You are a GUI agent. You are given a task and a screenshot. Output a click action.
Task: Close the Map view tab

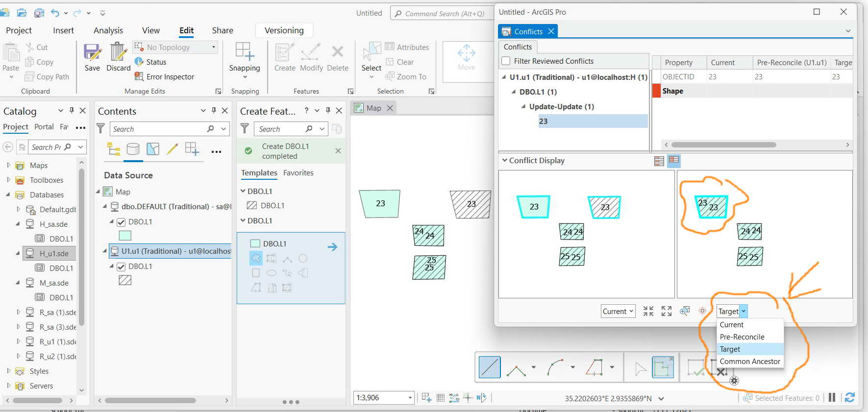point(390,108)
